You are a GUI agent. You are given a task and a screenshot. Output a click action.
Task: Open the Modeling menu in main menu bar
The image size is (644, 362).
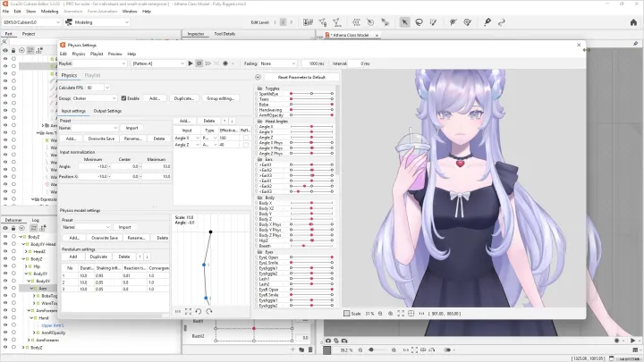click(50, 12)
